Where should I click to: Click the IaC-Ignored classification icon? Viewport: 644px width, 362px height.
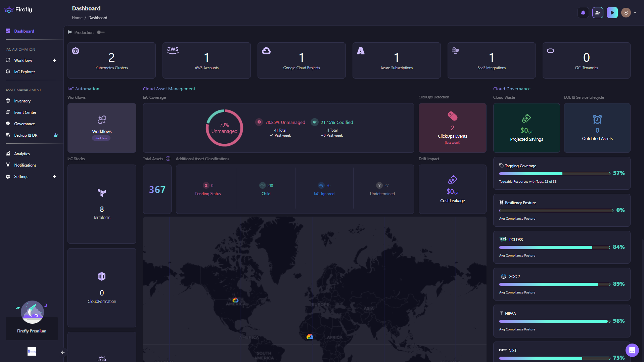321,186
